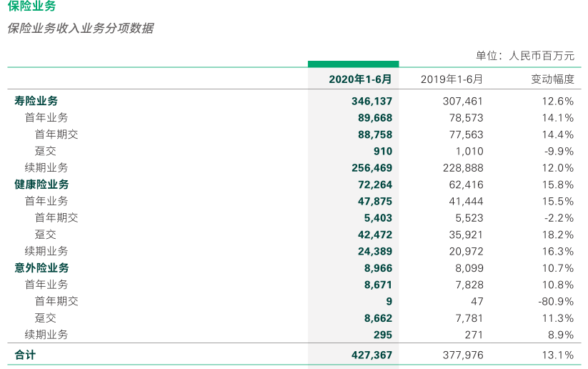The image size is (588, 369).
Task: Click the 8,966 意外险业务 value
Action: [x=378, y=268]
